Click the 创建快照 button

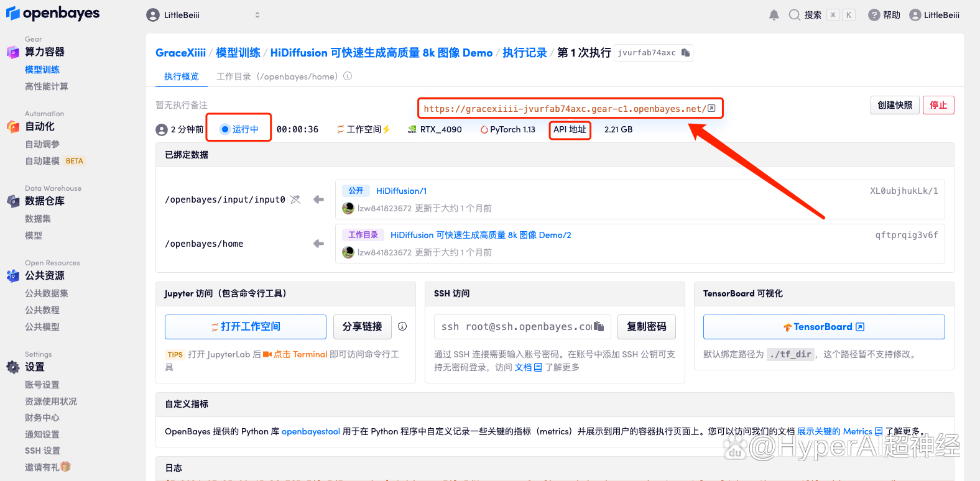895,105
